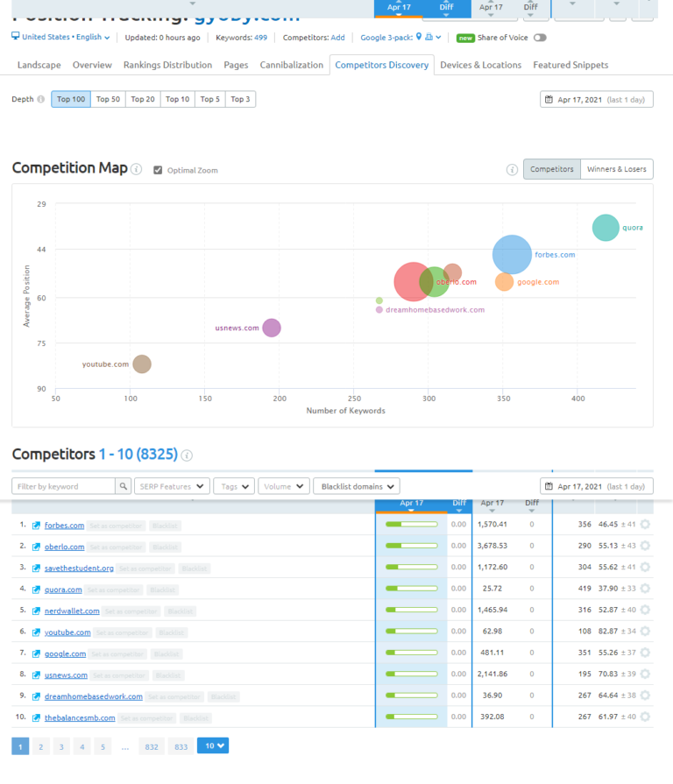The width and height of the screenshot is (673, 784).
Task: Open the United States English location dropdown
Action: coord(60,37)
